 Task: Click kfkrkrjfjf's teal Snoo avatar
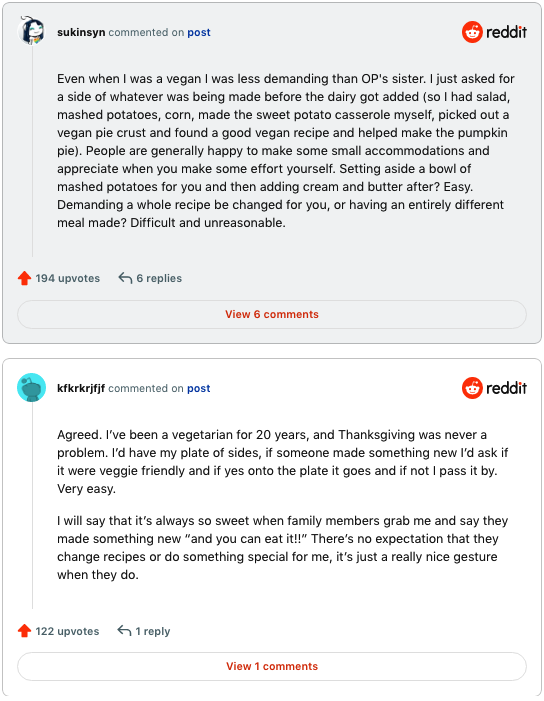pyautogui.click(x=32, y=387)
